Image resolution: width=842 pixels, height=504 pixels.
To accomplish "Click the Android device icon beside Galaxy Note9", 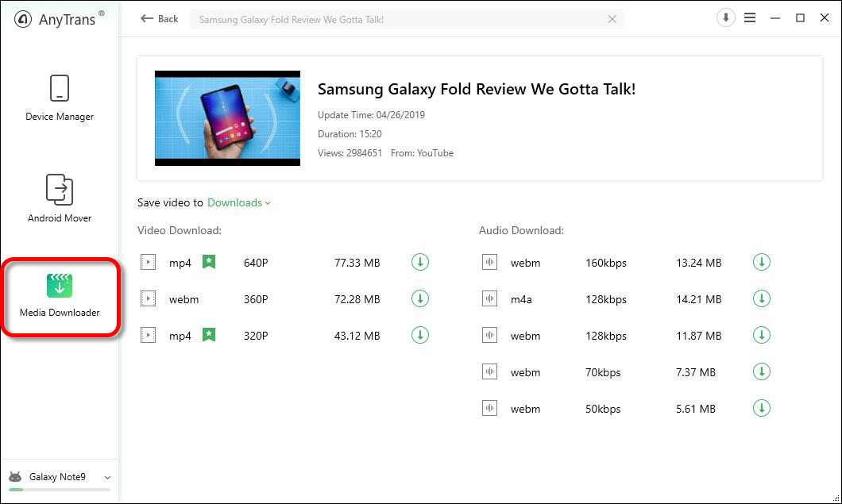I will click(x=15, y=477).
